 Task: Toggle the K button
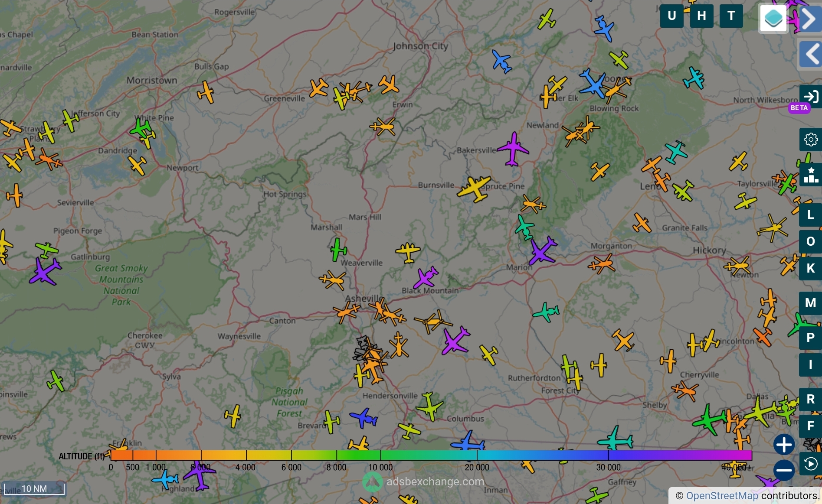(810, 268)
